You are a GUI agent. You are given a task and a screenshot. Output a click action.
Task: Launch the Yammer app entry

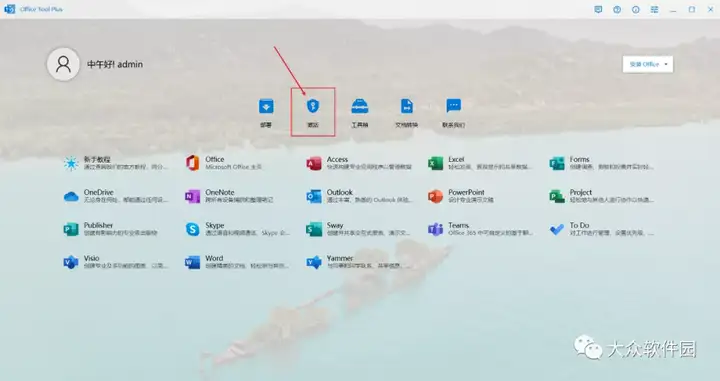click(x=359, y=262)
